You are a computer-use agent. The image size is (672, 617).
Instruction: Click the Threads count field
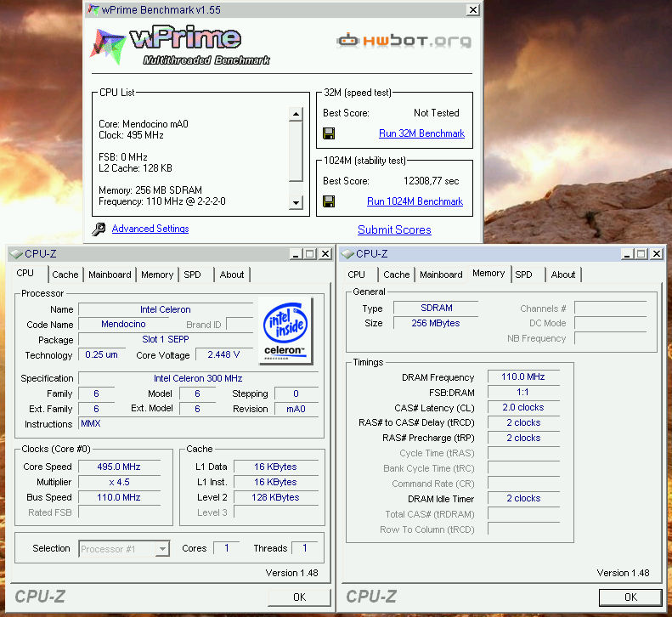[305, 548]
